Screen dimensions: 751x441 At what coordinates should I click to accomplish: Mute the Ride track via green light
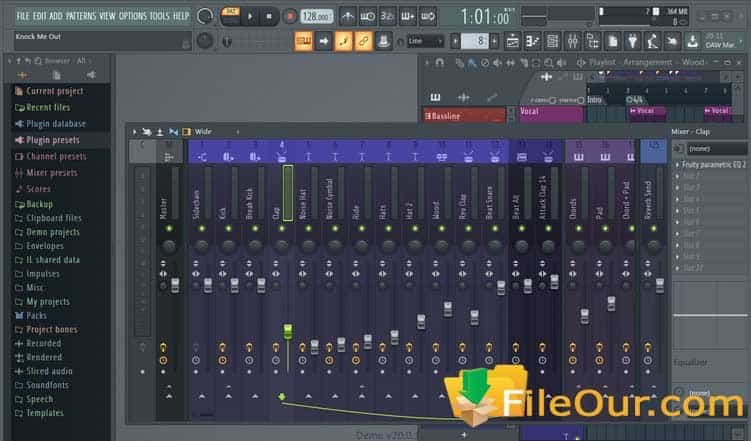click(362, 228)
